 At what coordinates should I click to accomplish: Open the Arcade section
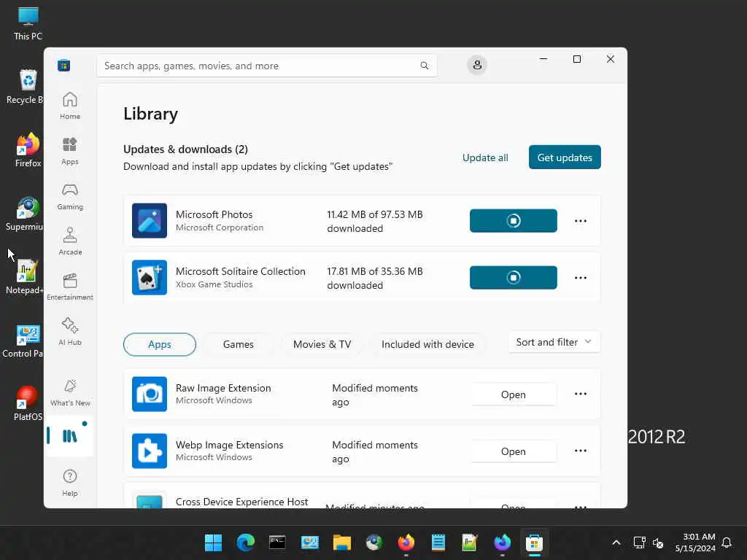click(70, 241)
